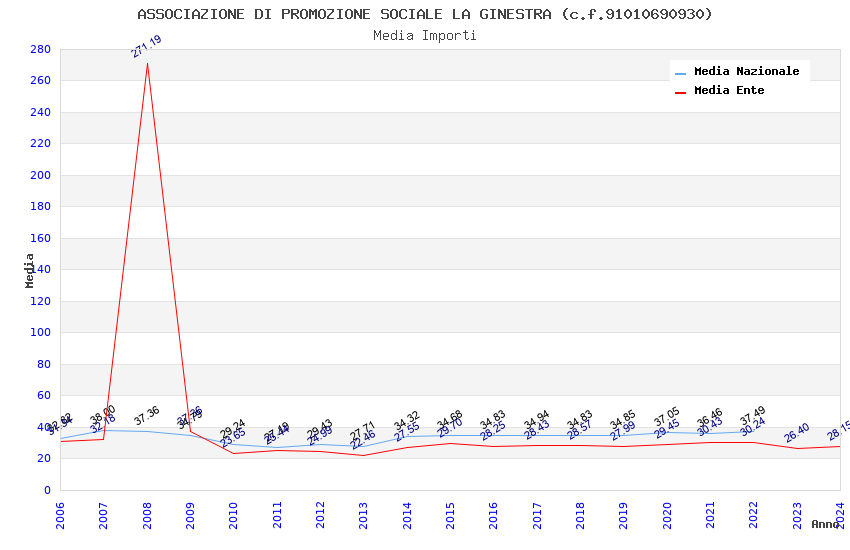
Task: Click the 22.46 value label for 2013
Action: [363, 440]
